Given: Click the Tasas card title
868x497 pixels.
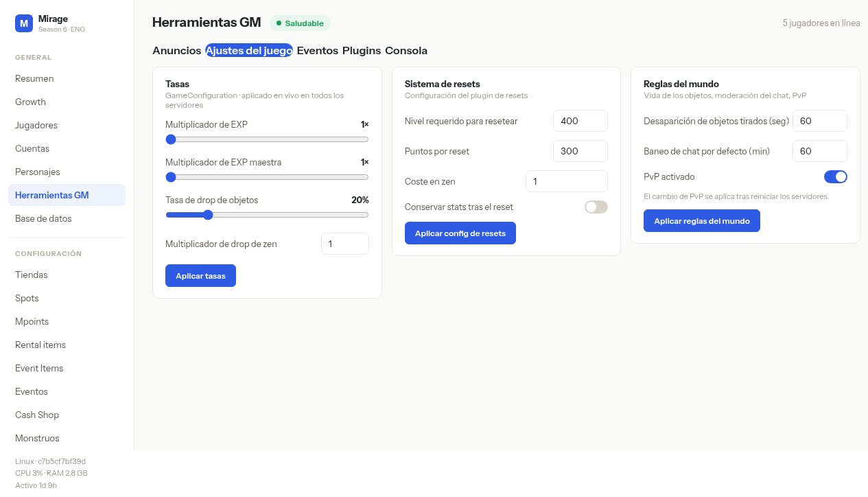Looking at the screenshot, I should click(177, 84).
